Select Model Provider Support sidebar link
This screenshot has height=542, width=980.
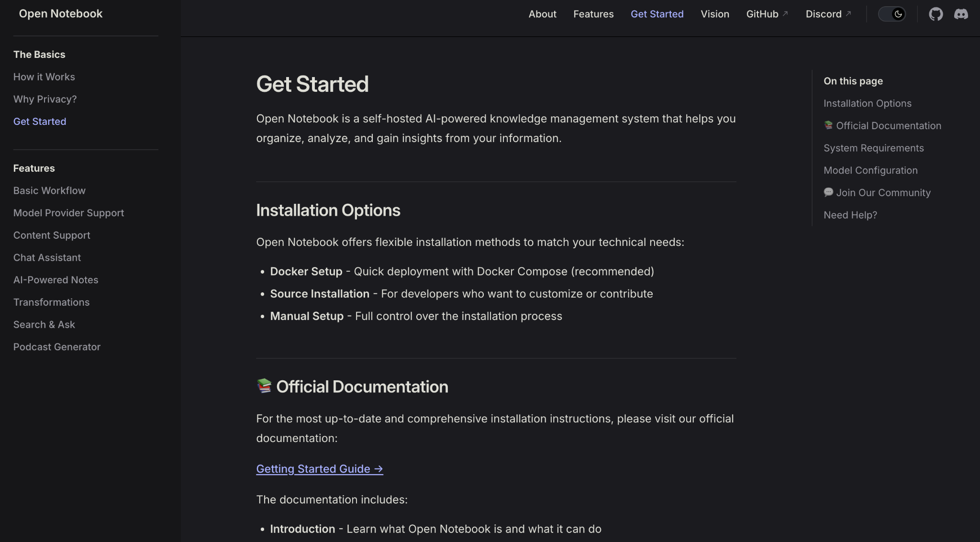click(68, 213)
